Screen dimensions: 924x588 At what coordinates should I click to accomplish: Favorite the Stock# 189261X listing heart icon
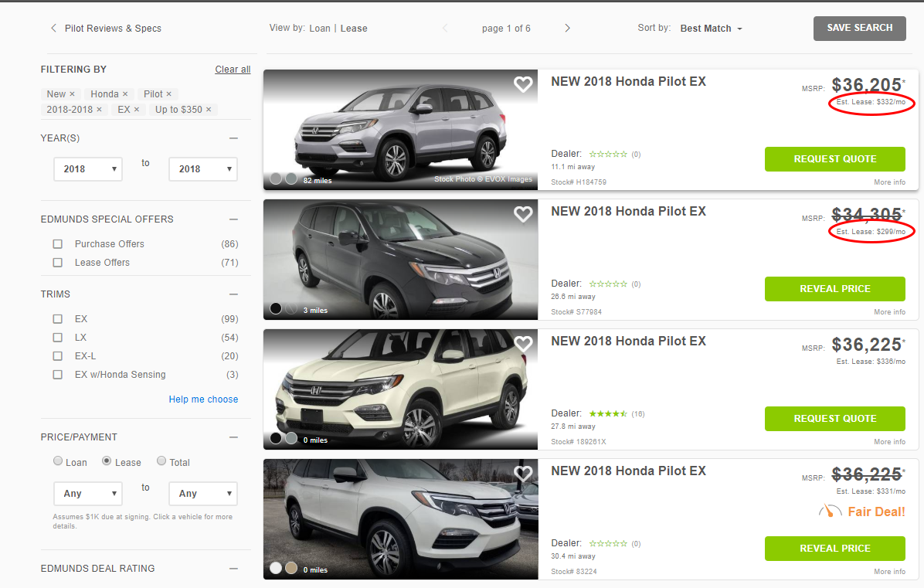pyautogui.click(x=523, y=344)
